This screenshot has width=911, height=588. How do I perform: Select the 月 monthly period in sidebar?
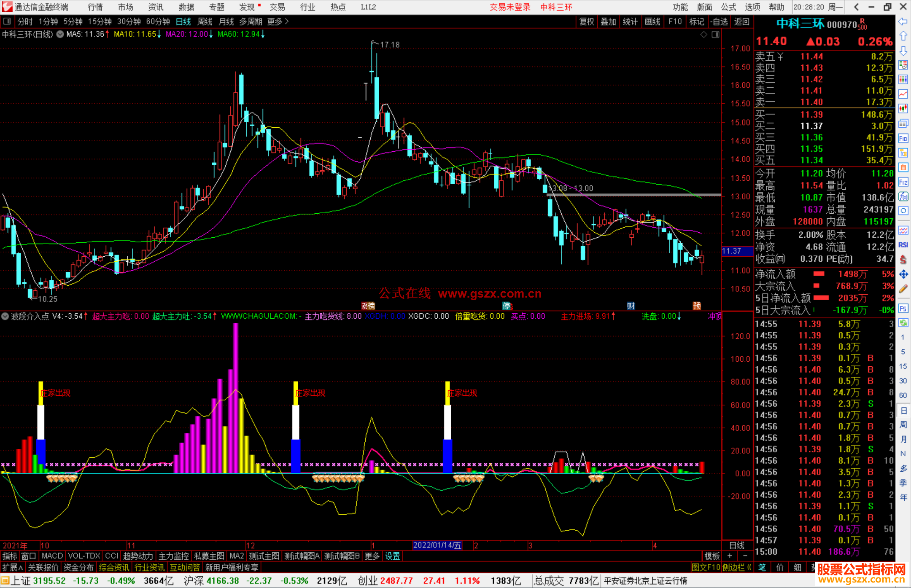point(903,439)
